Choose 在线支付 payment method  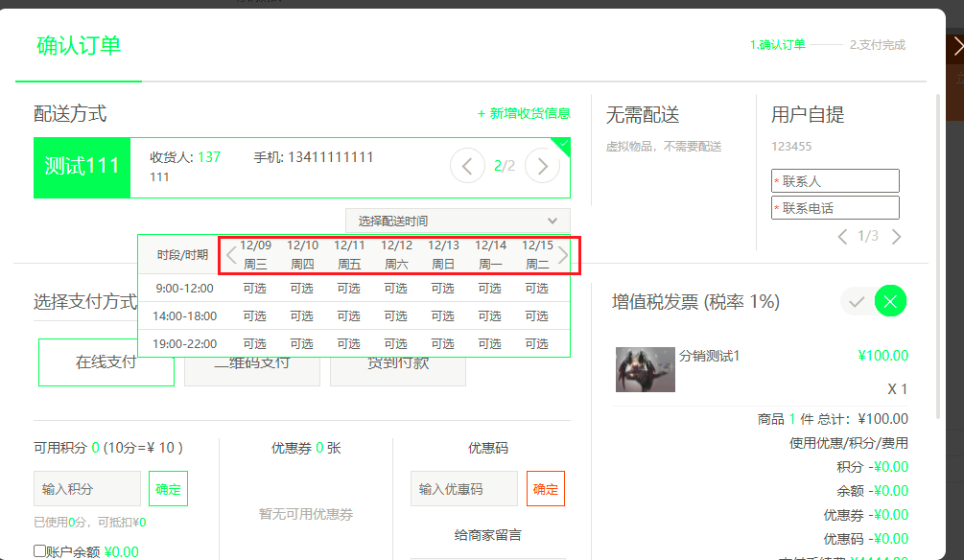[106, 362]
